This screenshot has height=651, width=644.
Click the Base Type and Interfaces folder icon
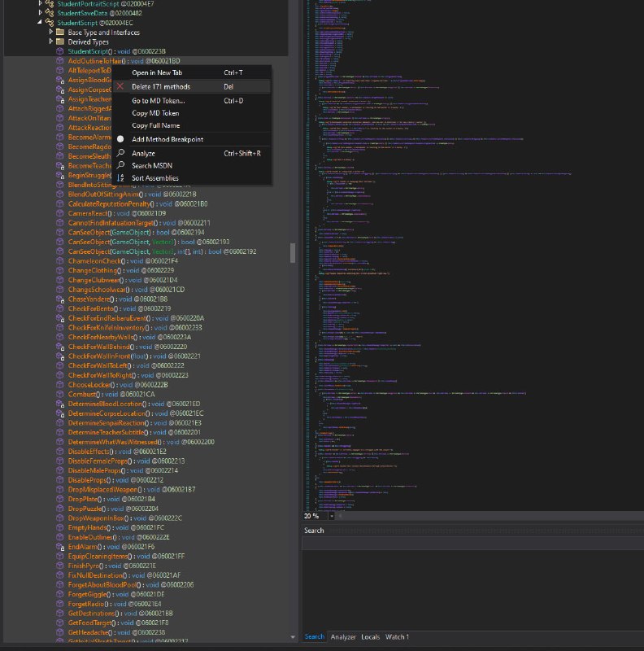[59, 33]
